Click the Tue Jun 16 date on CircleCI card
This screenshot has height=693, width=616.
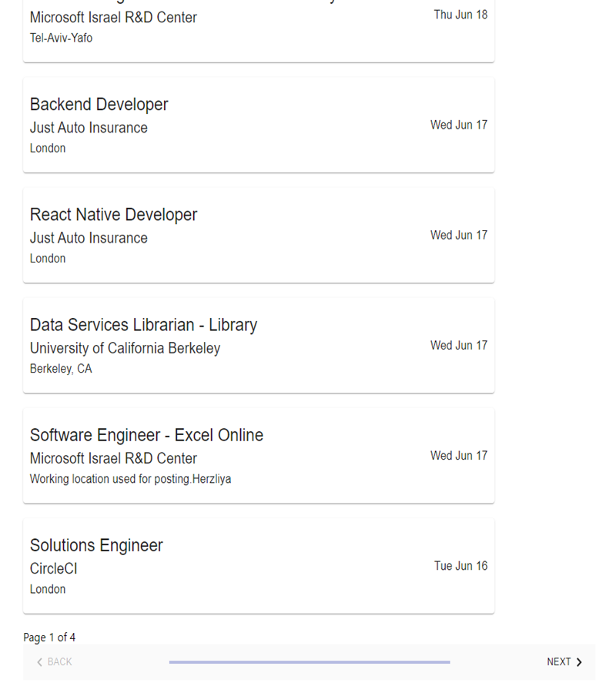[460, 565]
